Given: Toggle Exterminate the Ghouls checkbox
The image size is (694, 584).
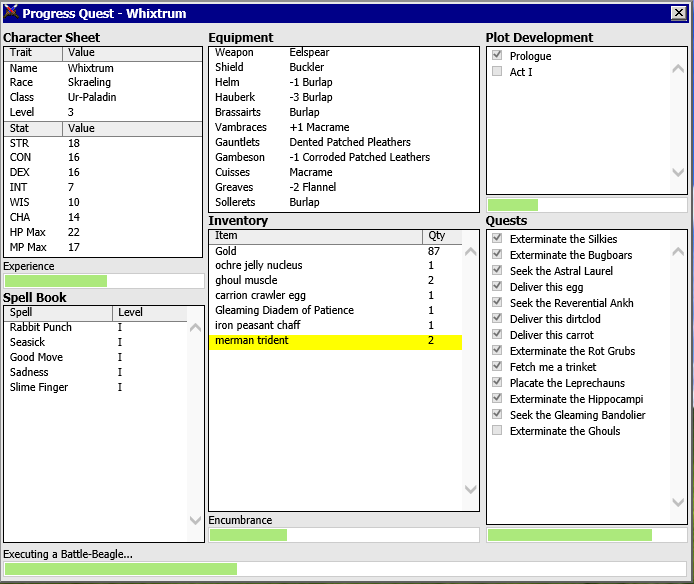Looking at the screenshot, I should pyautogui.click(x=497, y=430).
